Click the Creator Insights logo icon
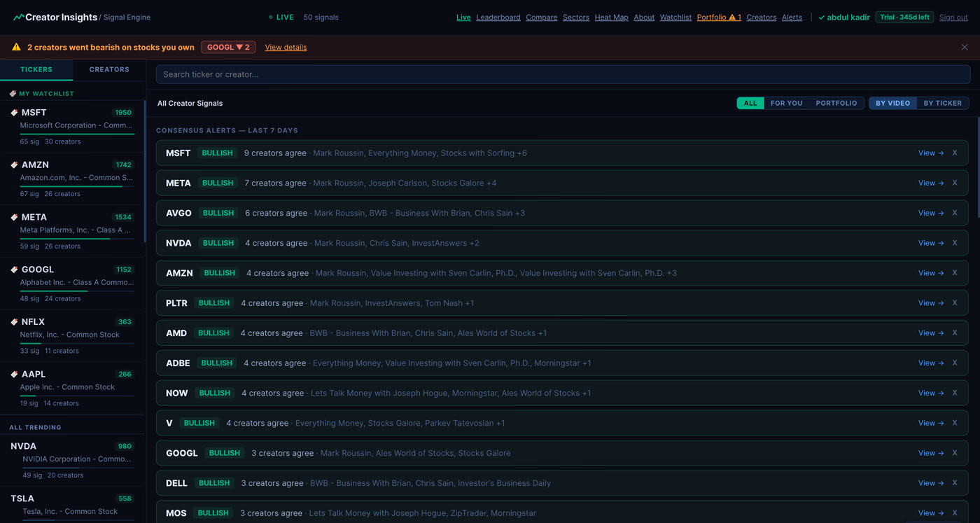The image size is (980, 523). click(x=18, y=18)
